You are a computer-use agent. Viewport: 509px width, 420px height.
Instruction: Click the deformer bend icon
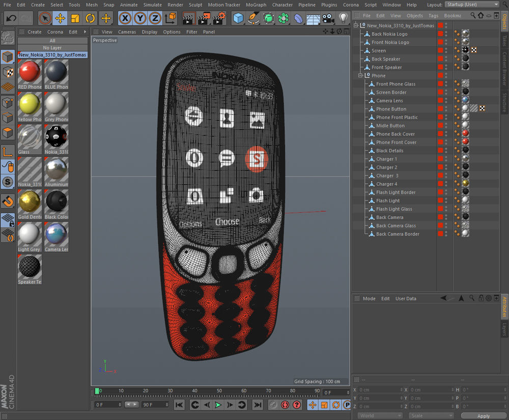point(298,18)
